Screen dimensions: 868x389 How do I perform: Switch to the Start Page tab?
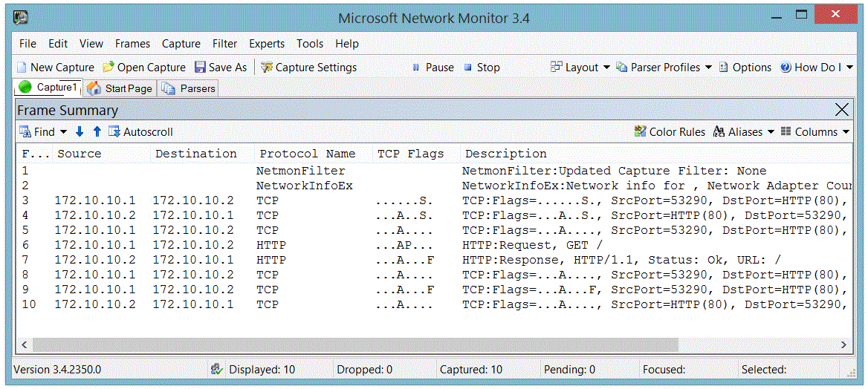120,88
